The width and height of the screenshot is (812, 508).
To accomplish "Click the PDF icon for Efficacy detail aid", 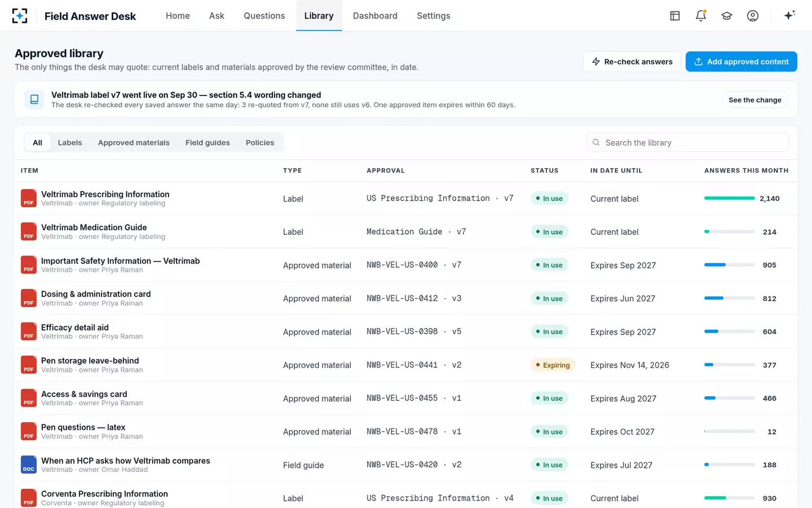I will 29,331.
